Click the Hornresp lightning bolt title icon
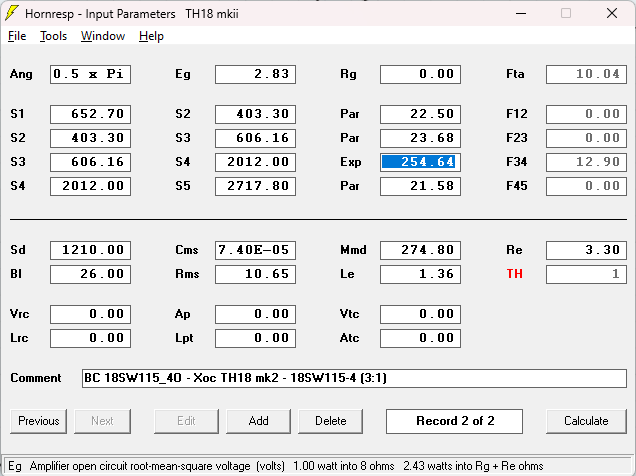This screenshot has width=636, height=476. pos(12,13)
